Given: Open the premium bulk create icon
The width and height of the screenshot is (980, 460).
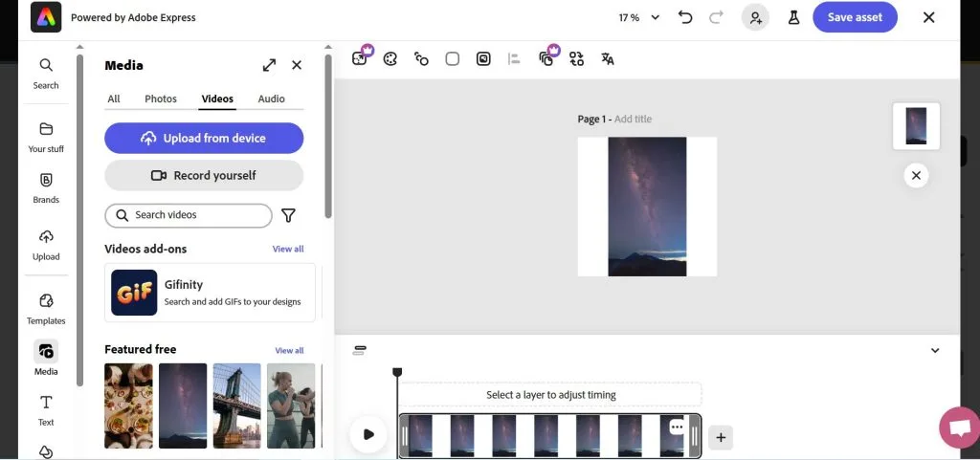Looking at the screenshot, I should point(546,58).
